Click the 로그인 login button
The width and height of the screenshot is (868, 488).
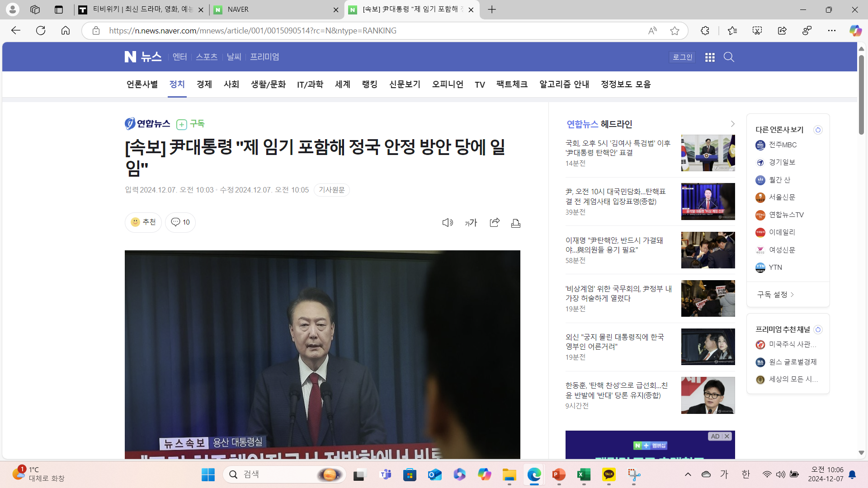(x=682, y=57)
